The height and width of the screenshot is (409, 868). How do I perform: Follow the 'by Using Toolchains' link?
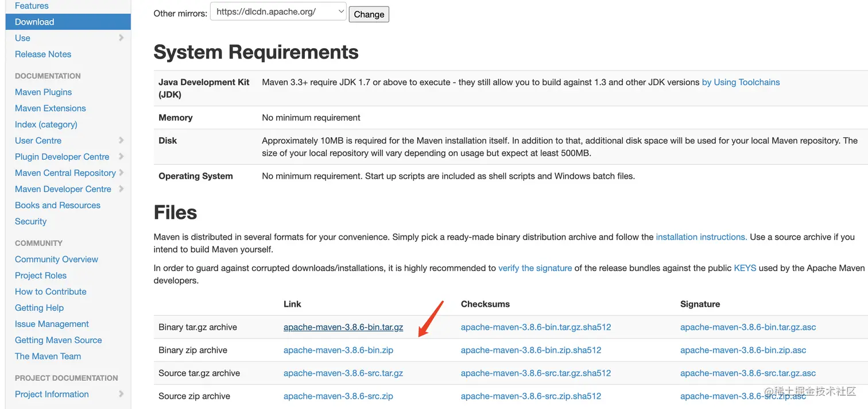coord(741,82)
